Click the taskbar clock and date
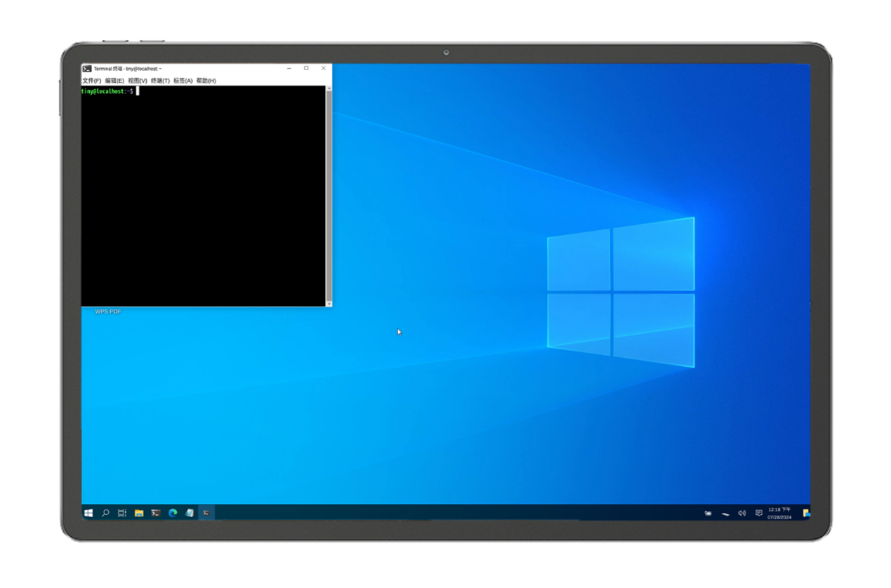The height and width of the screenshot is (588, 891). 779,513
